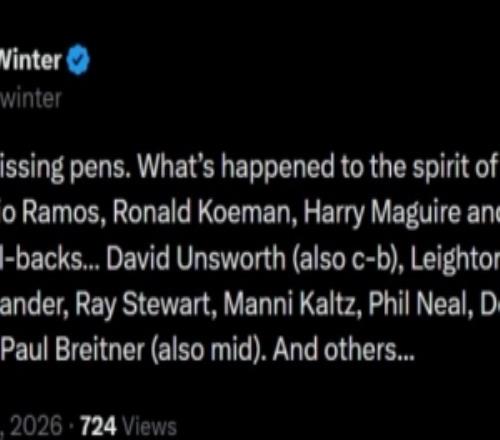Click the words "issing pens."
Viewport: 500px width, 440px height.
[x=65, y=168]
